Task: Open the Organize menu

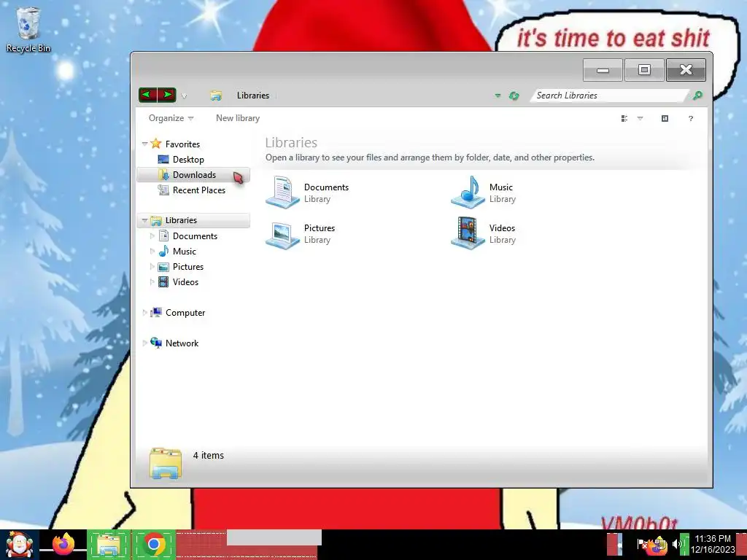Action: [171, 118]
